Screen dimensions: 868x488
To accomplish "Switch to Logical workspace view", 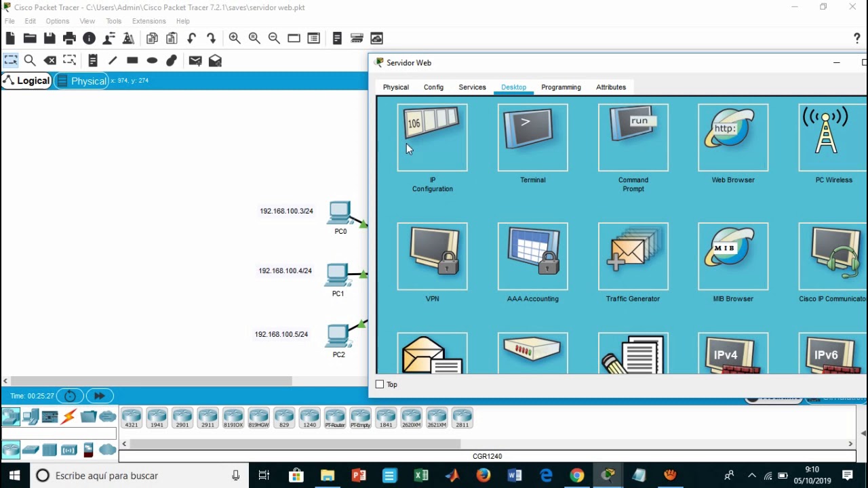I will click(x=26, y=81).
